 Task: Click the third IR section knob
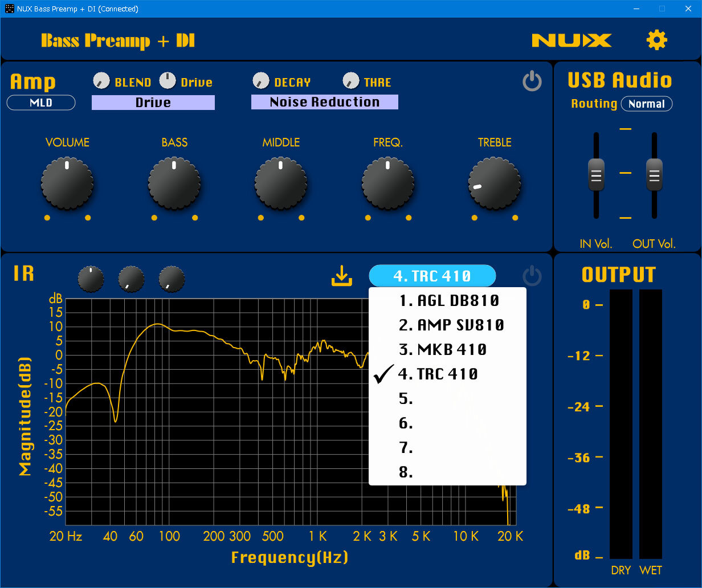coord(172,279)
